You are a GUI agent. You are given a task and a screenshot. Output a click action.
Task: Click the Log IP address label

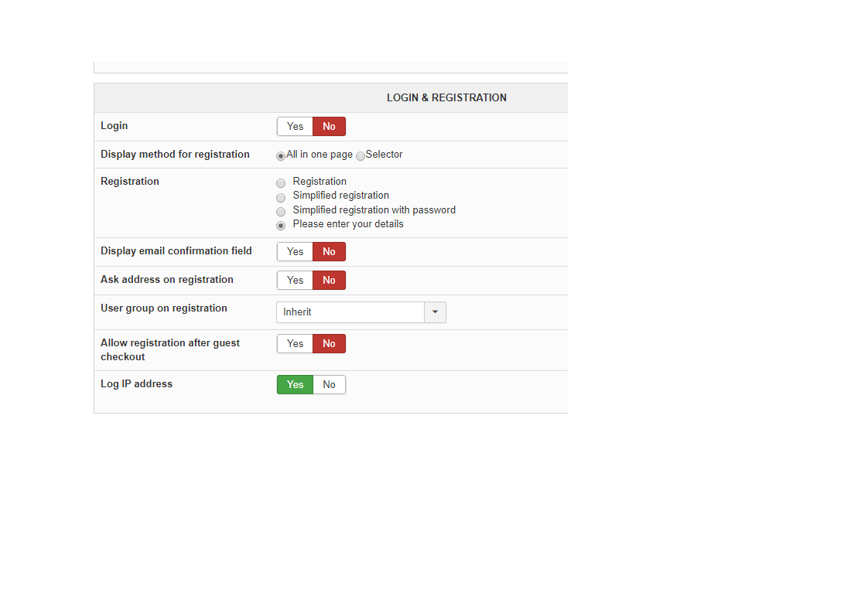pos(136,384)
